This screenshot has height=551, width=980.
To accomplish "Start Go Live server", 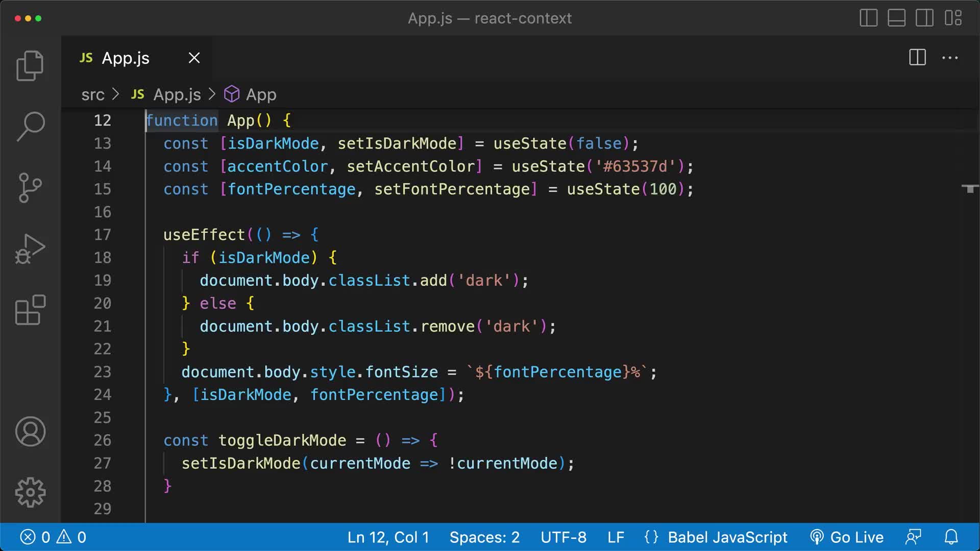I will click(x=847, y=537).
